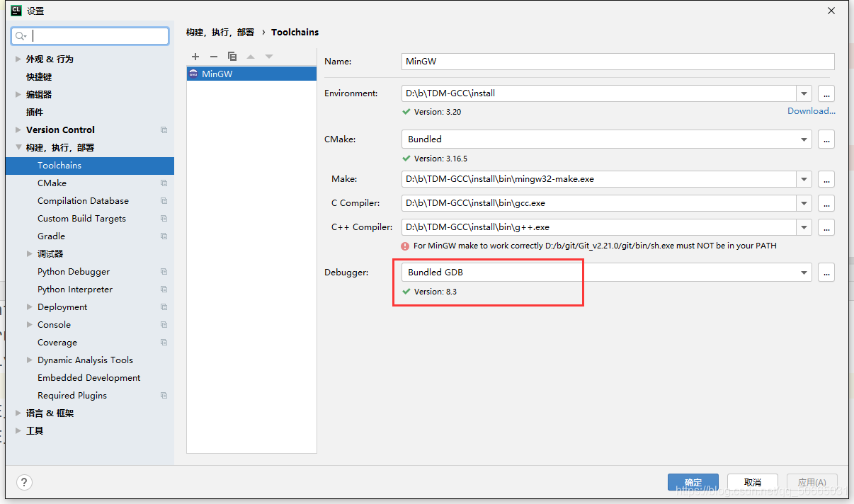Browse for the Make executable path
Viewport: 854px width, 504px height.
826,179
